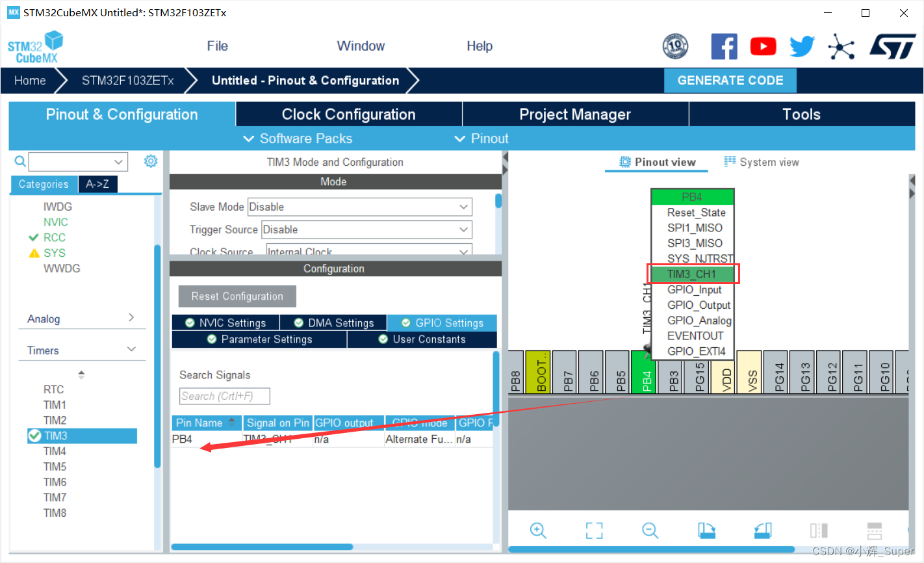Open the YouTube icon link
Screen dimensions: 924x563
(x=763, y=47)
